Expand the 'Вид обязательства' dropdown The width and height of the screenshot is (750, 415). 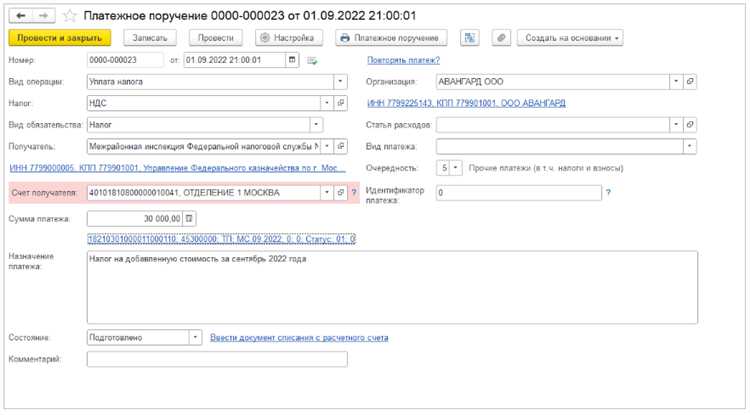tap(316, 125)
